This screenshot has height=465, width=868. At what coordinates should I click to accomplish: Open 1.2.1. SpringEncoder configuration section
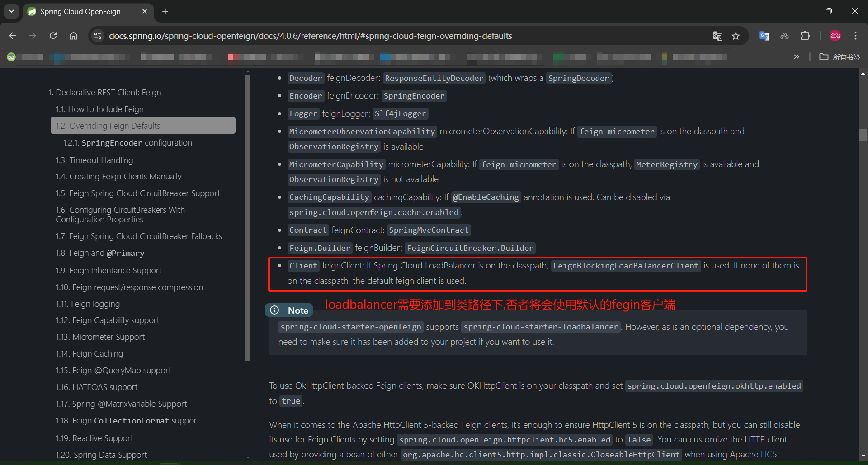pyautogui.click(x=127, y=143)
